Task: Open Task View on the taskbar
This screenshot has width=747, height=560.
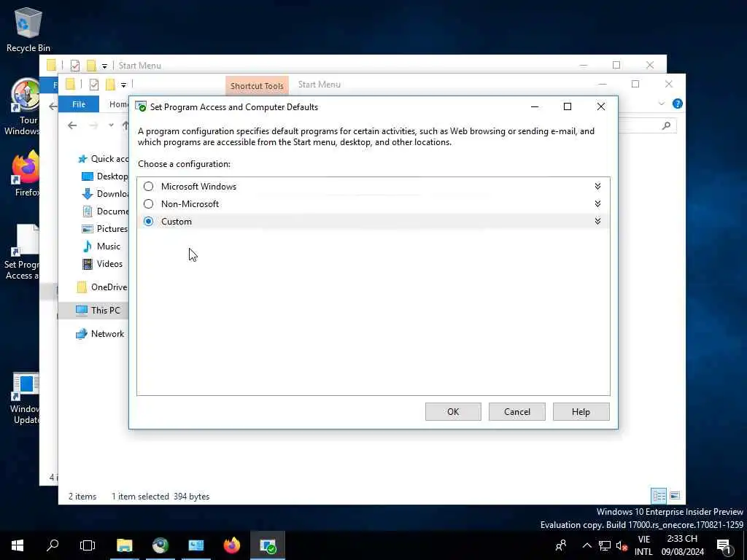Action: pyautogui.click(x=88, y=545)
